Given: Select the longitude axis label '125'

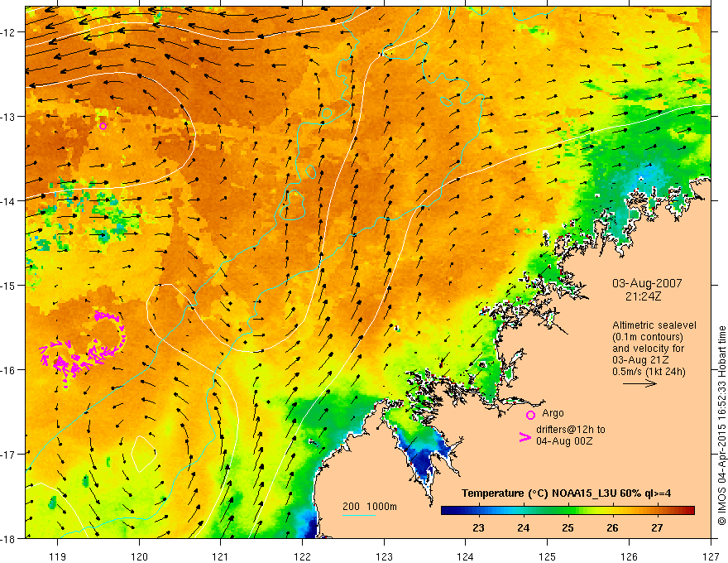Looking at the screenshot, I should (x=548, y=556).
